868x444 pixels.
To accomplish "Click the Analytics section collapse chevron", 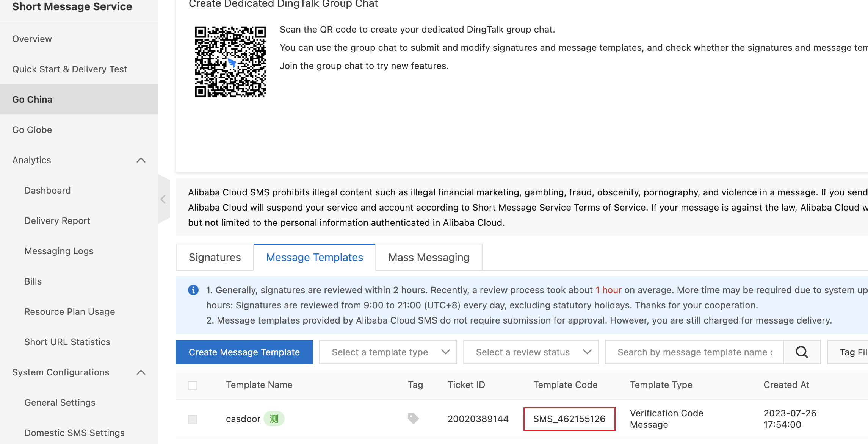I will 143,160.
